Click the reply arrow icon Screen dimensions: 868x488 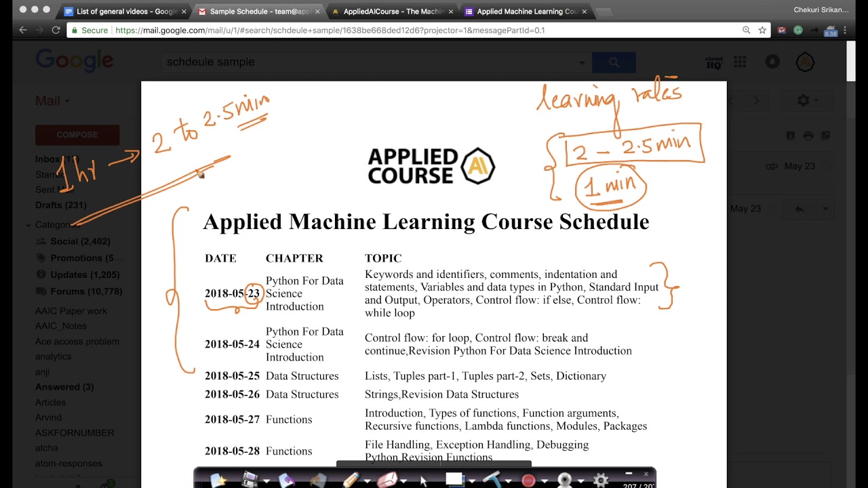(800, 209)
